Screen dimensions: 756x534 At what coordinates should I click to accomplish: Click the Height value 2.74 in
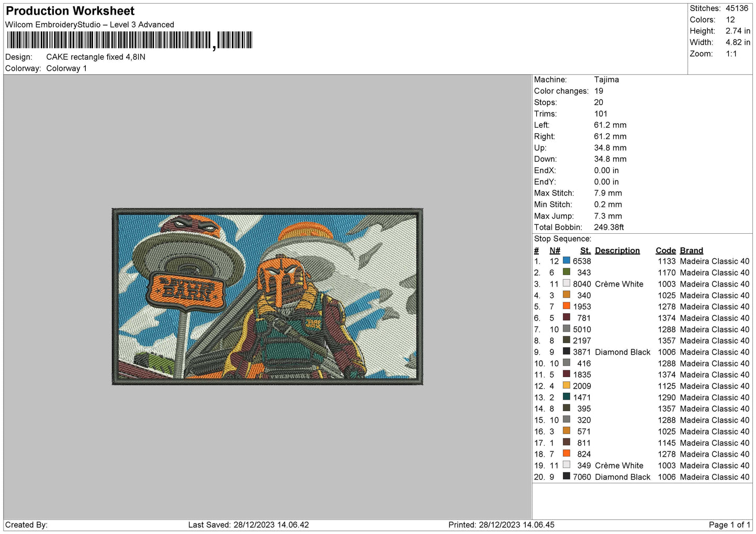pos(738,31)
